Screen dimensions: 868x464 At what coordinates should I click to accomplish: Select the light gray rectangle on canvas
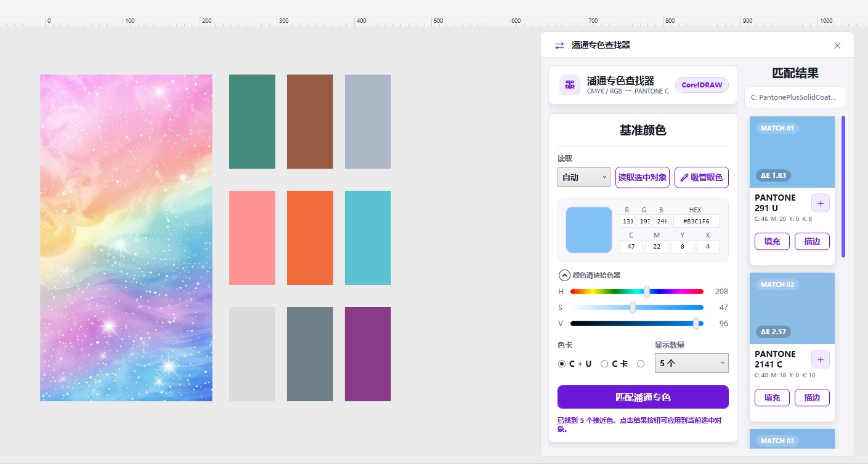[252, 354]
